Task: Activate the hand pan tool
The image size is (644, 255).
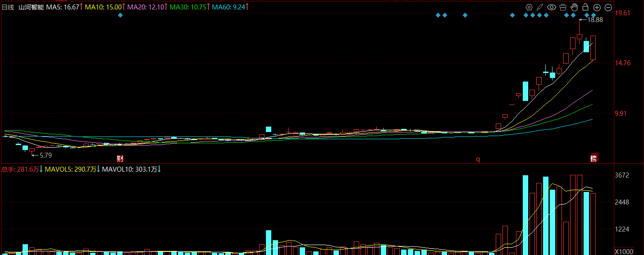Action: (x=574, y=7)
